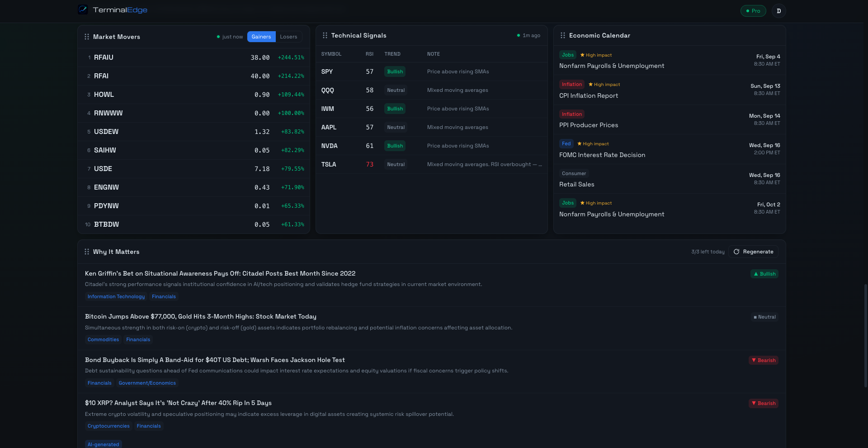868x448 pixels.
Task: Click the Fed category tag
Action: pos(566,143)
